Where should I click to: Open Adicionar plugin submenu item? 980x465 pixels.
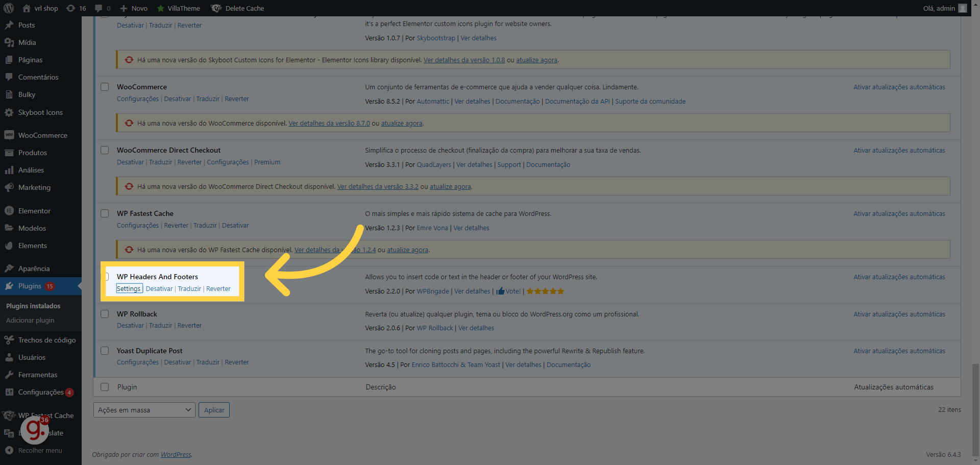point(30,320)
